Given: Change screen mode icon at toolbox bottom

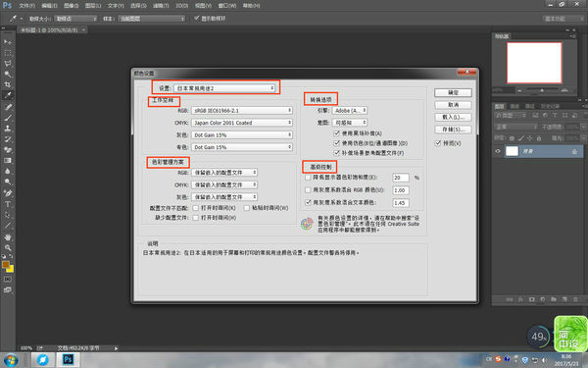Looking at the screenshot, I should 8,289.
